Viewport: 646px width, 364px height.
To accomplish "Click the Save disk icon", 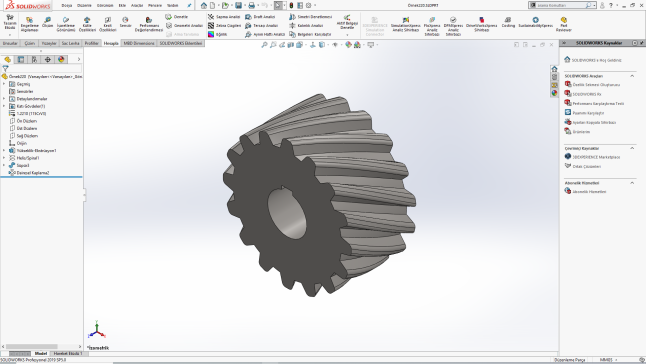I will pyautogui.click(x=238, y=5).
